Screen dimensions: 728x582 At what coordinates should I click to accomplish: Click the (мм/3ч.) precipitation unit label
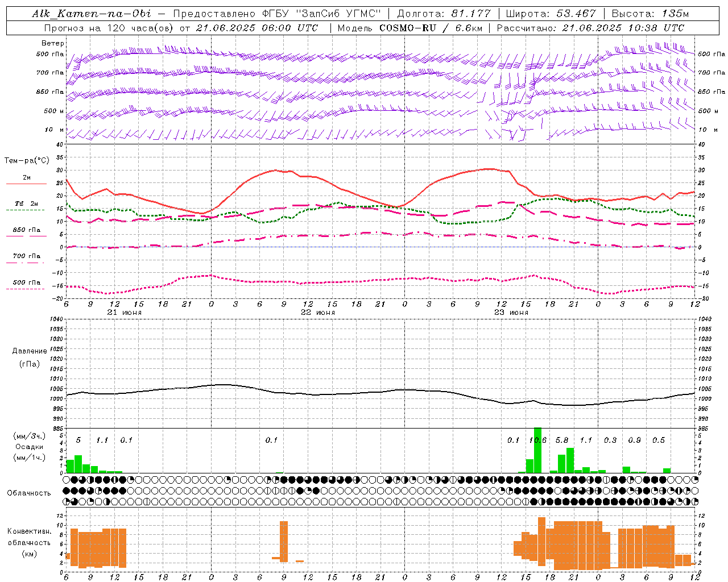click(x=29, y=436)
